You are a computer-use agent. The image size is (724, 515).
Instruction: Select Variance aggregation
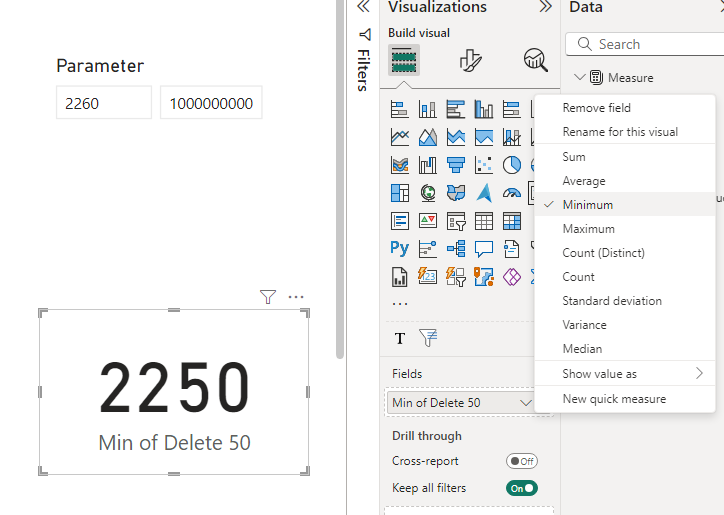pyautogui.click(x=625, y=325)
